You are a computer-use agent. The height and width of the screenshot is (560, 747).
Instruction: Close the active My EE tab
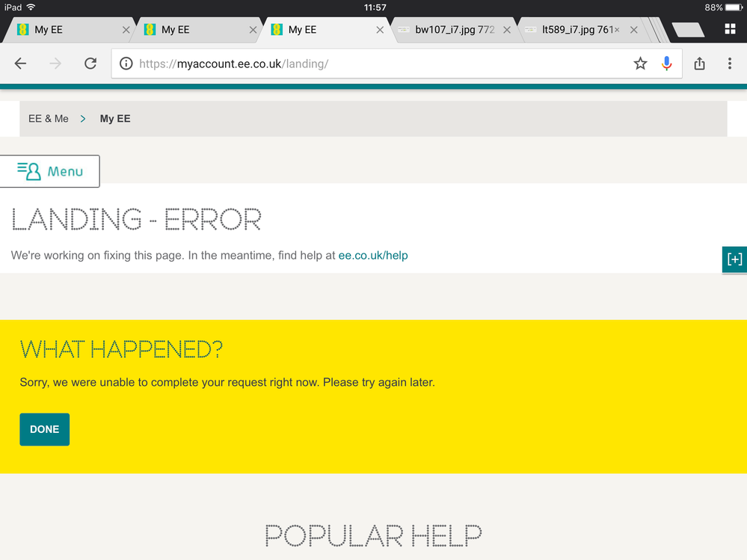(x=380, y=30)
